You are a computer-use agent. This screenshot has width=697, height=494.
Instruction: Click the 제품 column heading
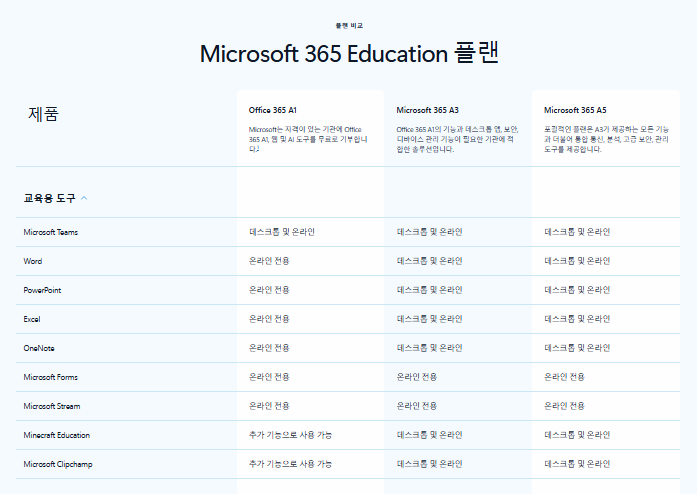[43, 114]
